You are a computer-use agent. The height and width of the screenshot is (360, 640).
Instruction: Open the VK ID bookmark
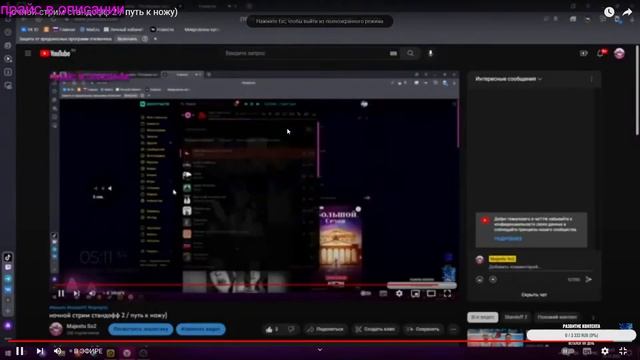click(29, 29)
